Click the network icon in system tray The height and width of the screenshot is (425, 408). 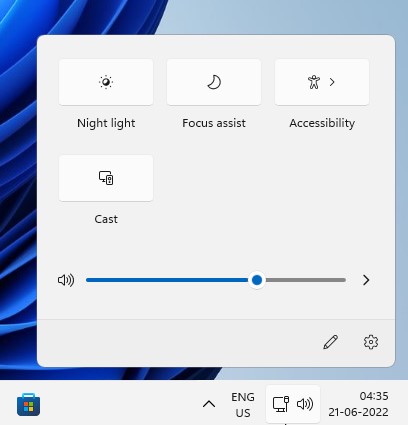(x=281, y=404)
